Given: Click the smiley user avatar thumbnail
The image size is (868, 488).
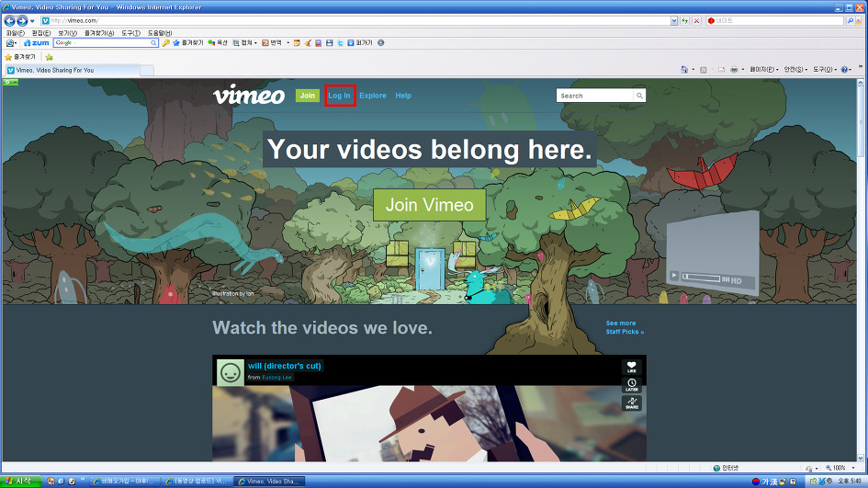Looking at the screenshot, I should tap(231, 373).
